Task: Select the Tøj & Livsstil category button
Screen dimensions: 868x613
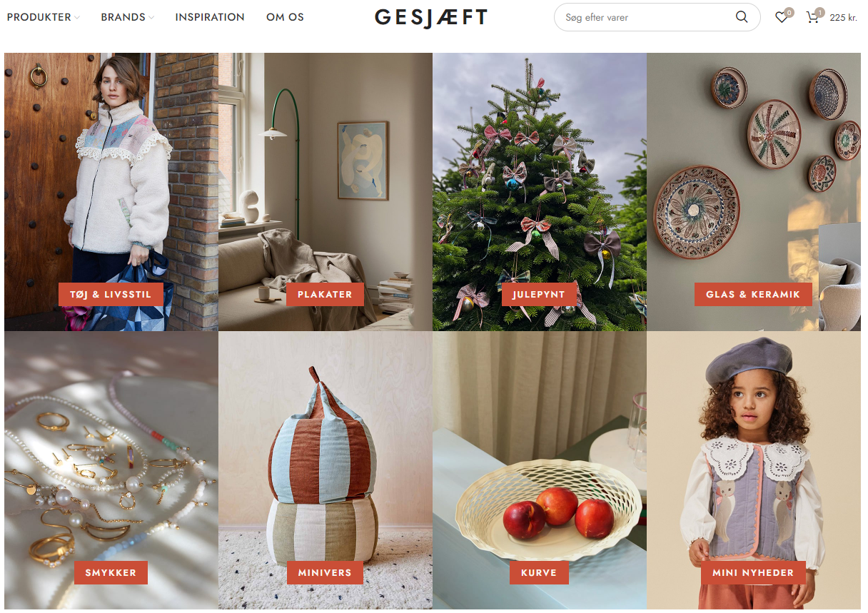Action: click(x=111, y=294)
